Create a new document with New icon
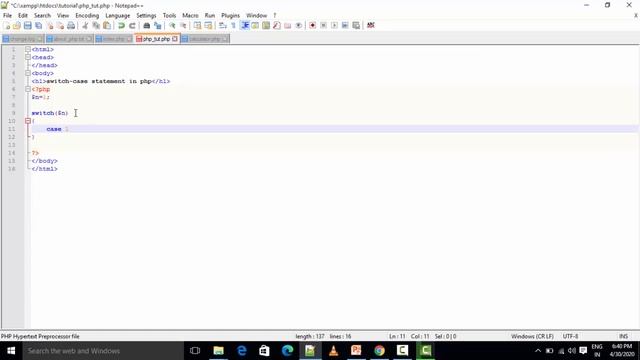The image size is (640, 360). click(x=7, y=25)
